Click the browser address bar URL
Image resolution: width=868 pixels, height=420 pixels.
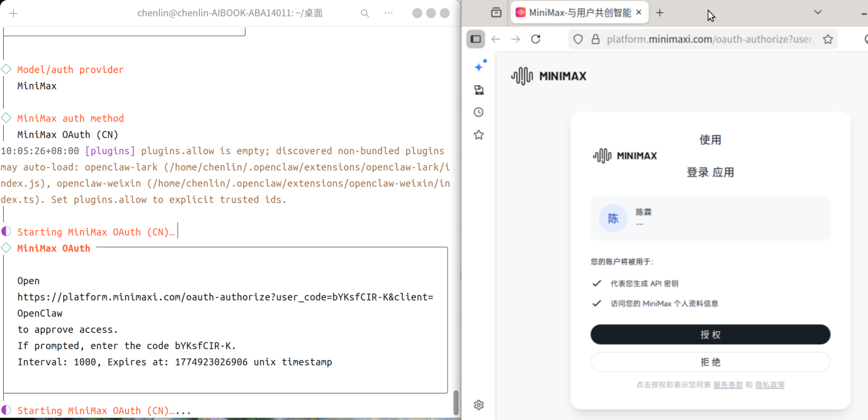coord(711,39)
